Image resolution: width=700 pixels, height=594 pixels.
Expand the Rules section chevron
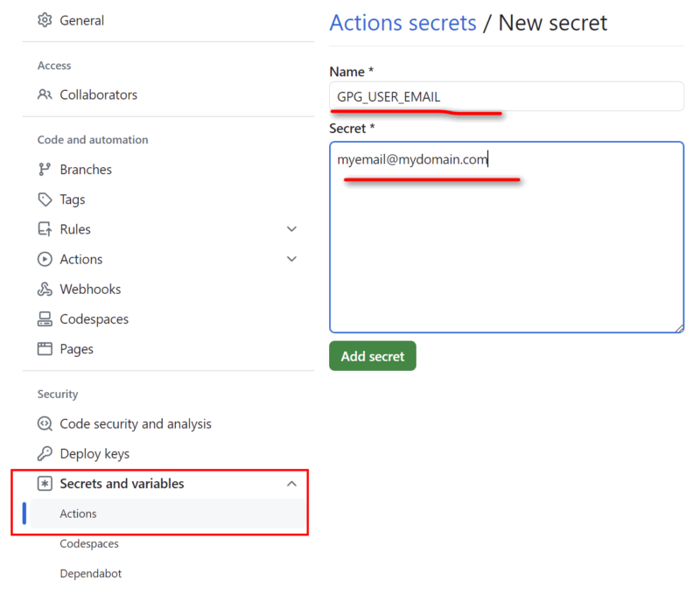click(x=292, y=228)
